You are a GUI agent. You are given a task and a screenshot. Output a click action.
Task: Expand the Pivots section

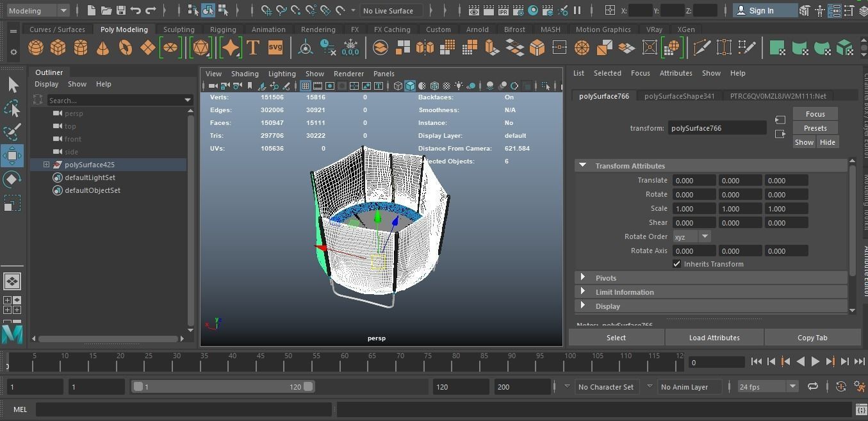[x=582, y=277]
